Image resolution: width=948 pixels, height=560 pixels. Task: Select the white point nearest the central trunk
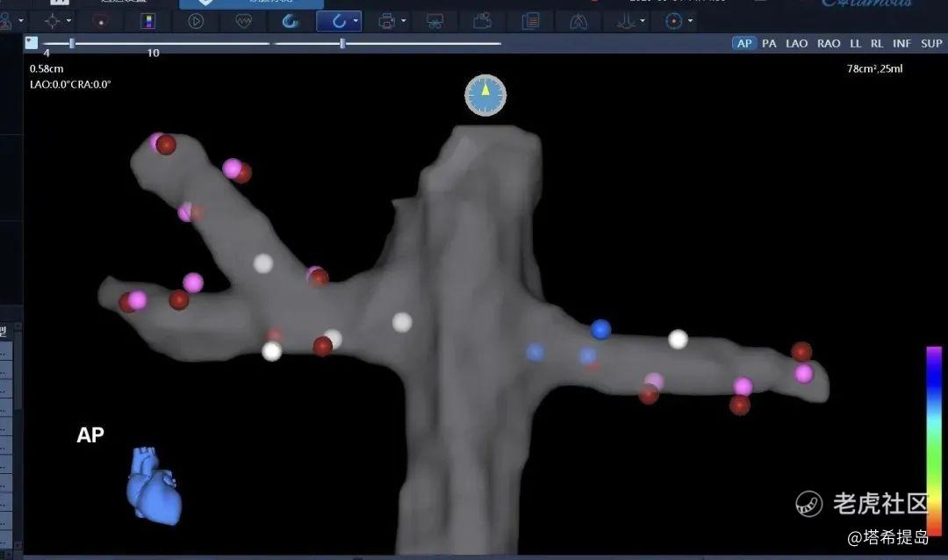pyautogui.click(x=402, y=322)
